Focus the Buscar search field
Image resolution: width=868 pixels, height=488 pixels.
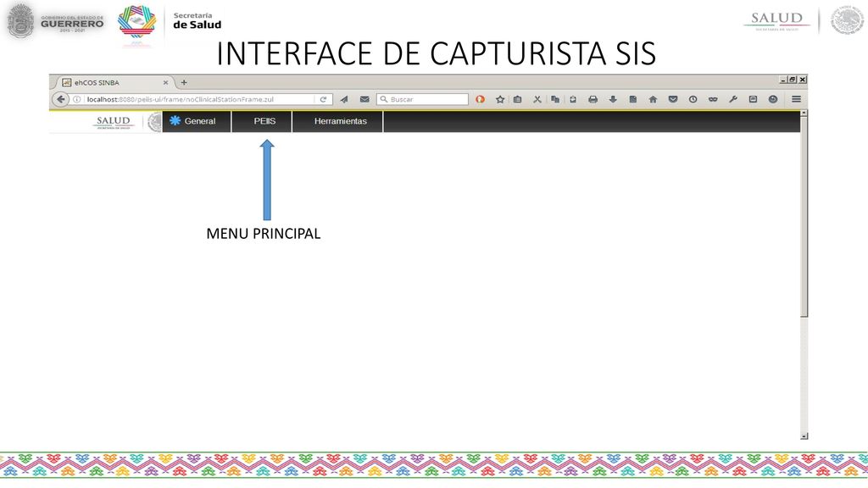(x=423, y=100)
